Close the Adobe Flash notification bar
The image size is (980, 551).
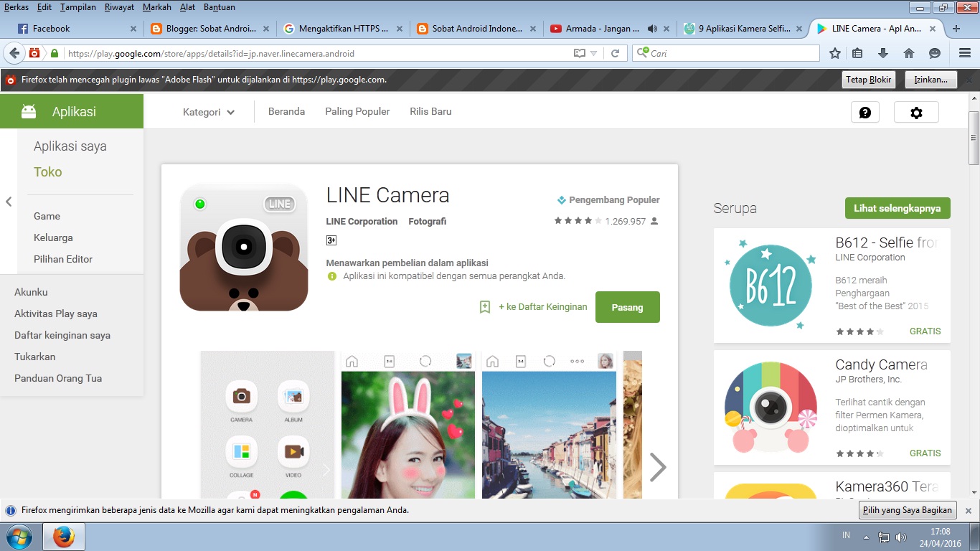click(969, 80)
